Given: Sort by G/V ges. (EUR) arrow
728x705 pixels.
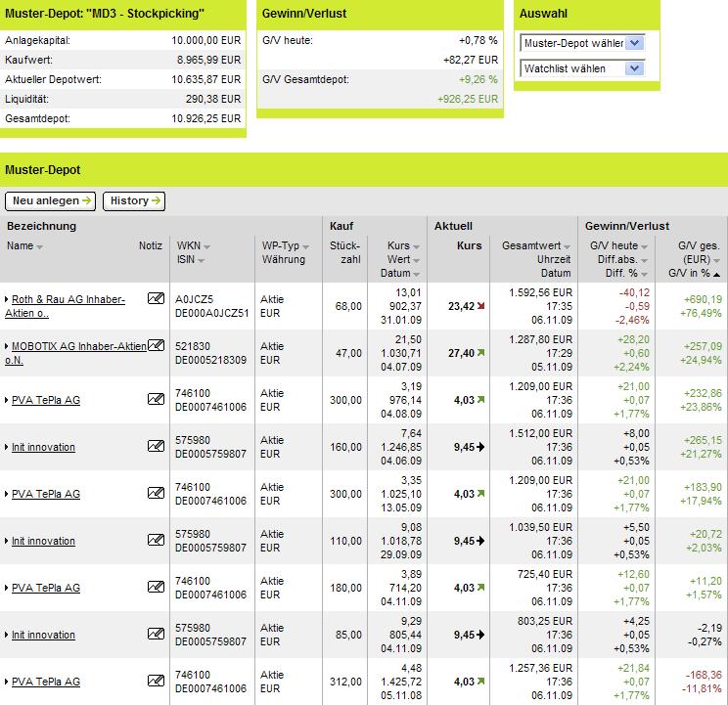Looking at the screenshot, I should (x=716, y=261).
